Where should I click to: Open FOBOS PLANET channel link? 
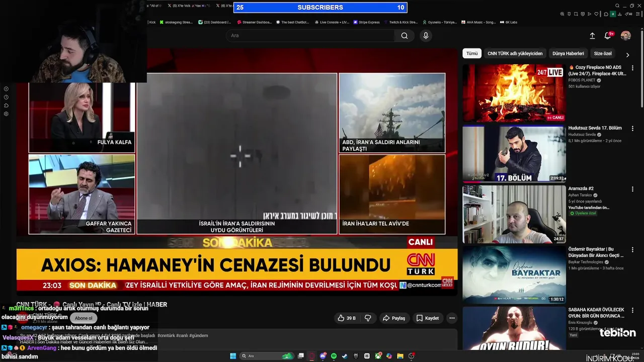pos(582,80)
